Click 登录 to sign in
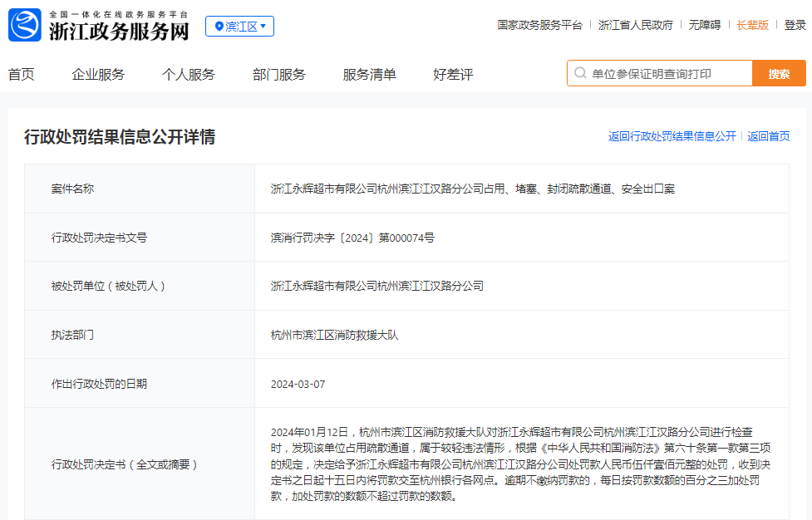812x520 pixels. pos(795,25)
